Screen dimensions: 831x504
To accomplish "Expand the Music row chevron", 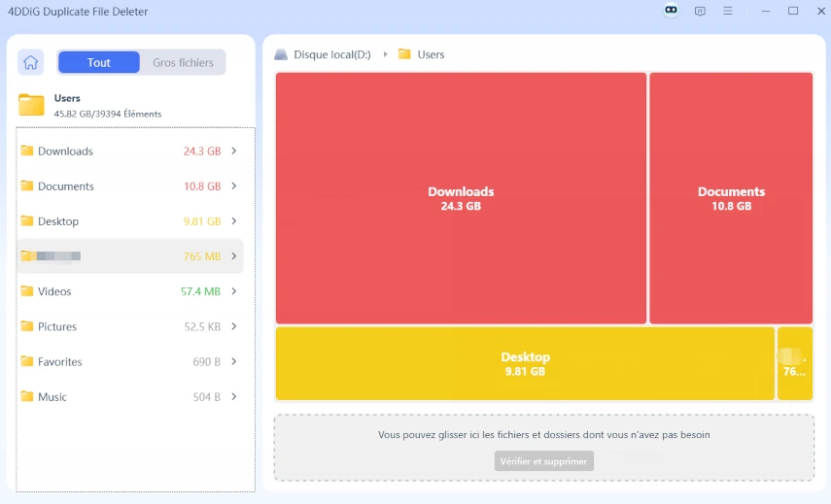I will click(x=233, y=396).
